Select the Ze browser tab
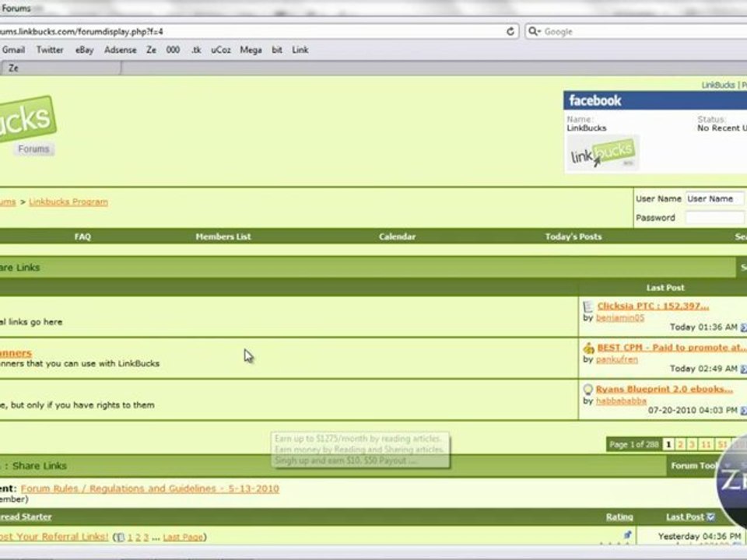Image resolution: width=747 pixels, height=560 pixels. coord(60,68)
